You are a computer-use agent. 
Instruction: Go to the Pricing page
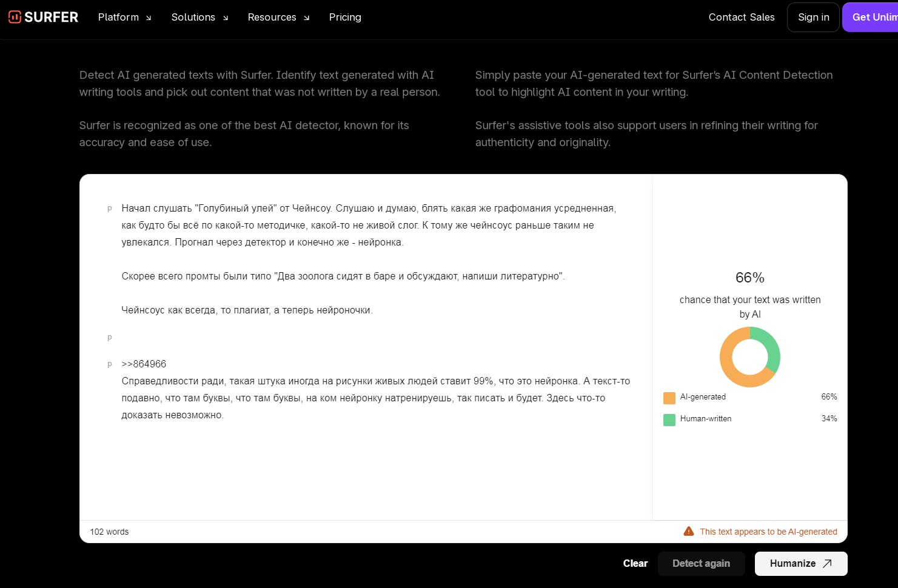(x=345, y=17)
